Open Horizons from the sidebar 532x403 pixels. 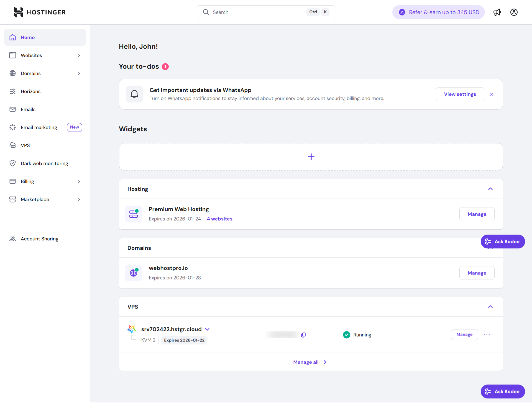[45, 91]
